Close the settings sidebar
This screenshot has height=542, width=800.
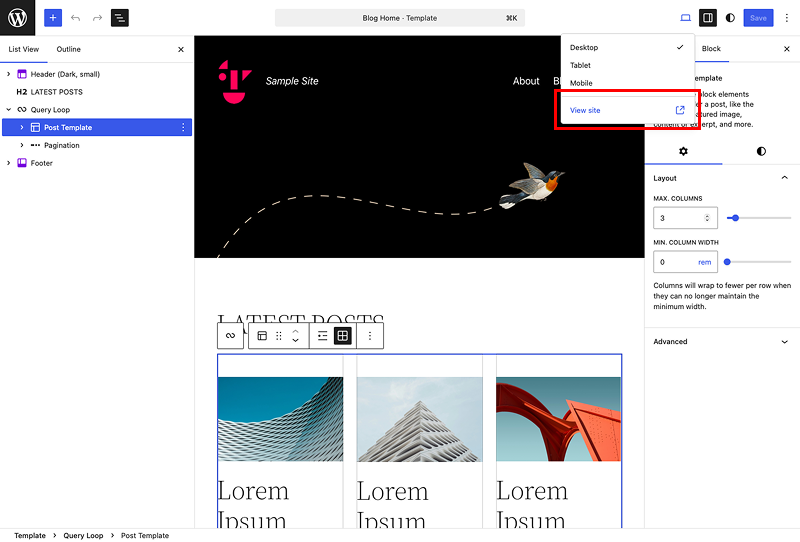coord(787,48)
